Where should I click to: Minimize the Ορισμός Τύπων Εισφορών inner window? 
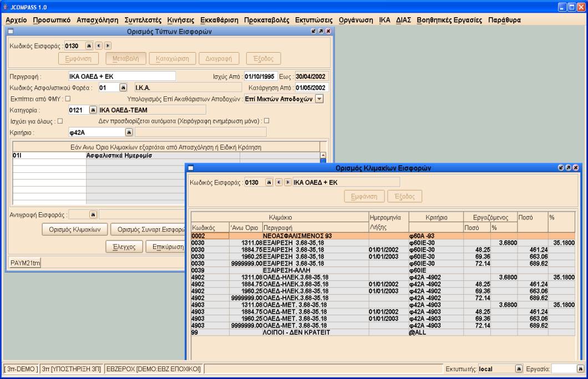tap(313, 31)
